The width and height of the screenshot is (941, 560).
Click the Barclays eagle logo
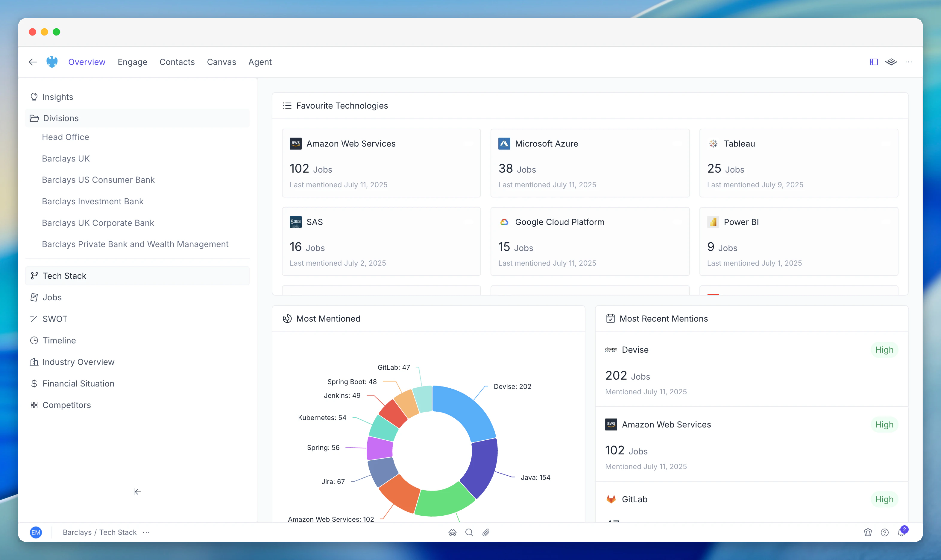pos(52,62)
